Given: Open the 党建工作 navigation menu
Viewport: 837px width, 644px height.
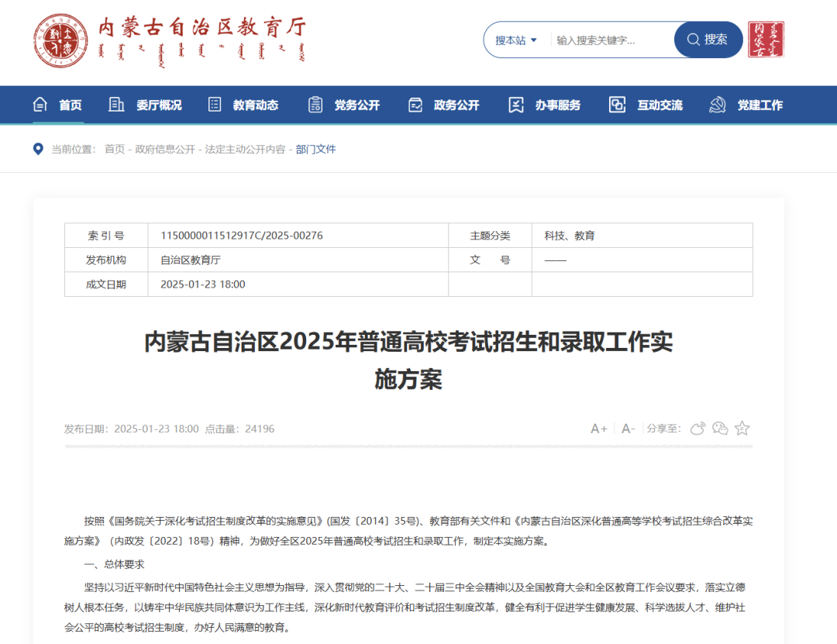Looking at the screenshot, I should (760, 105).
